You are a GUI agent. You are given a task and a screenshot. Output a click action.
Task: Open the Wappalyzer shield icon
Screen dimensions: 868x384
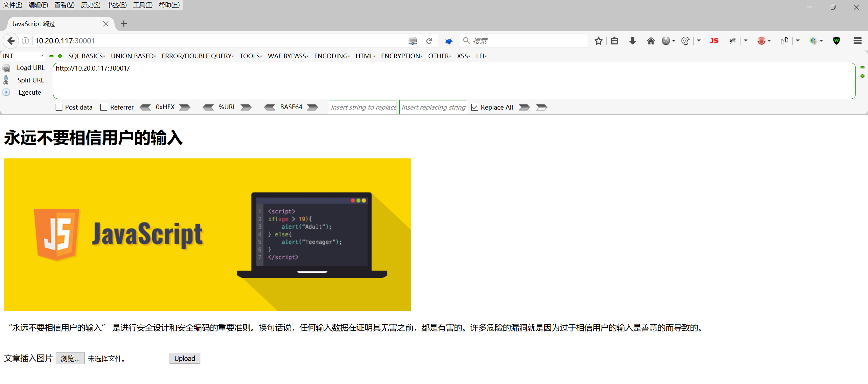point(836,40)
